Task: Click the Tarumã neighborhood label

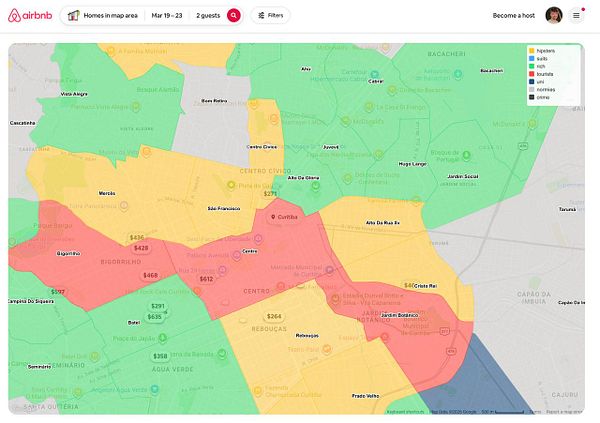Action: click(567, 209)
